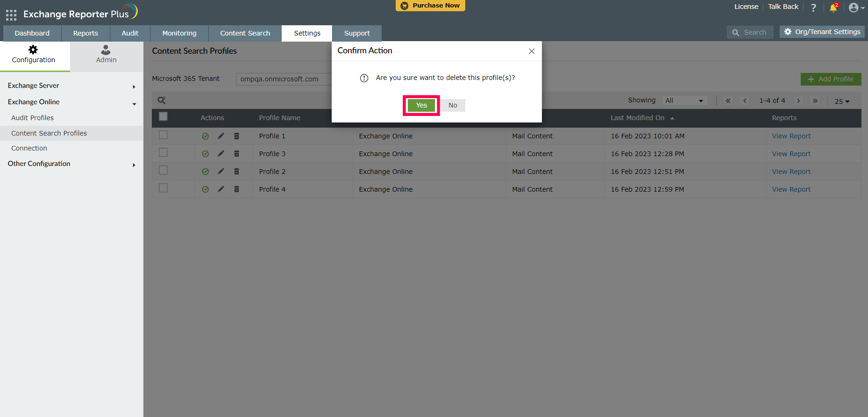868x417 pixels.
Task: Click the Microsoft 365 Tenant field
Action: tap(284, 79)
